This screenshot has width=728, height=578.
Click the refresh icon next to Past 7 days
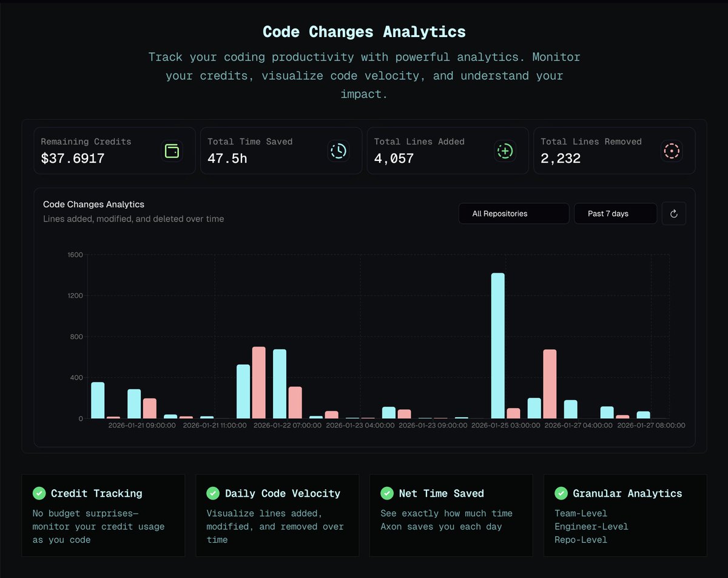(x=673, y=213)
